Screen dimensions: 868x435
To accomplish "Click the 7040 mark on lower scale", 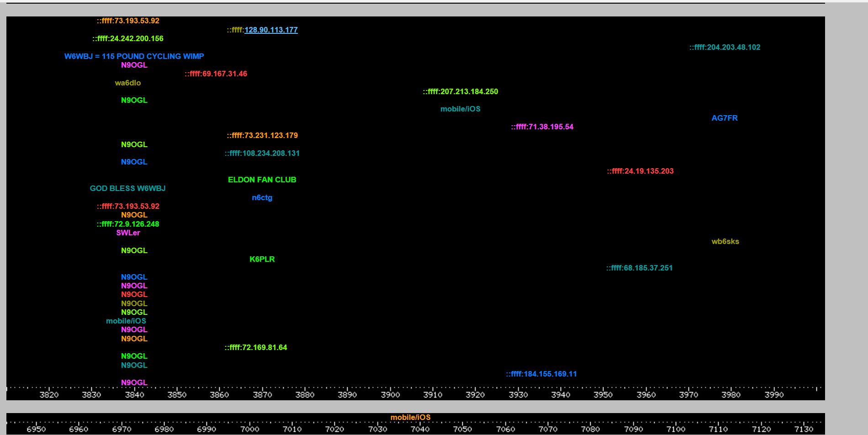I will click(x=420, y=429).
